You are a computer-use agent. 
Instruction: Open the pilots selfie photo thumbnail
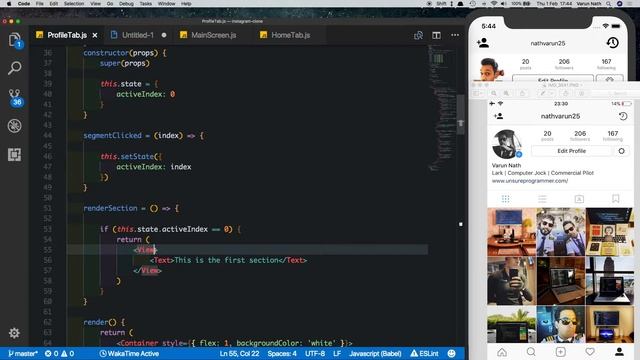pos(561,231)
